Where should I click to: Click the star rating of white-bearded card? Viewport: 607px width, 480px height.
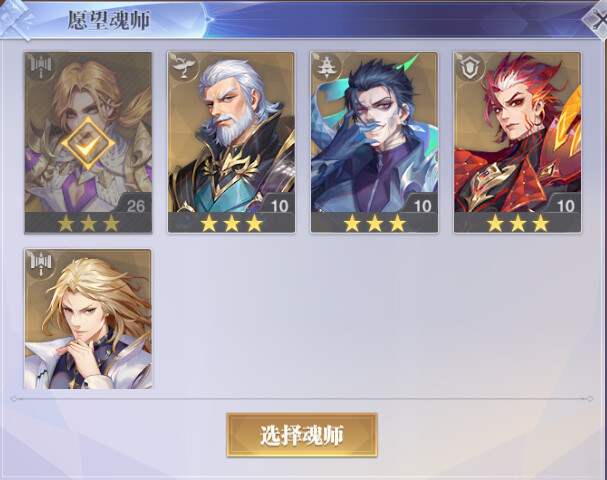point(231,223)
